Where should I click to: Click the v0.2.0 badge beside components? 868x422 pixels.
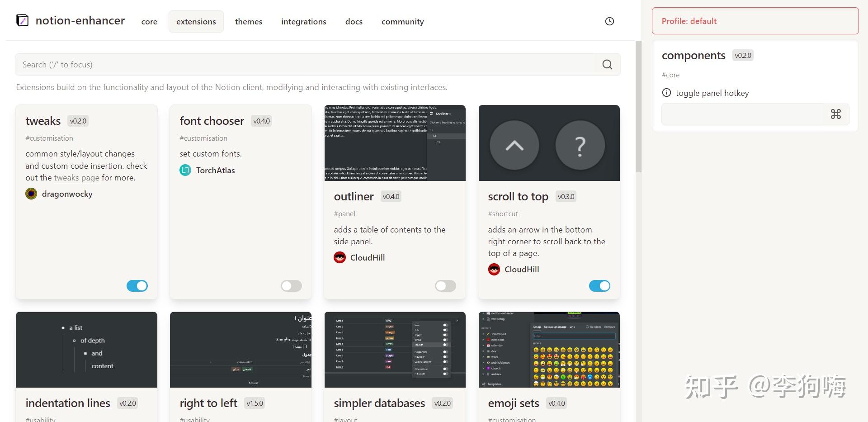pos(743,55)
